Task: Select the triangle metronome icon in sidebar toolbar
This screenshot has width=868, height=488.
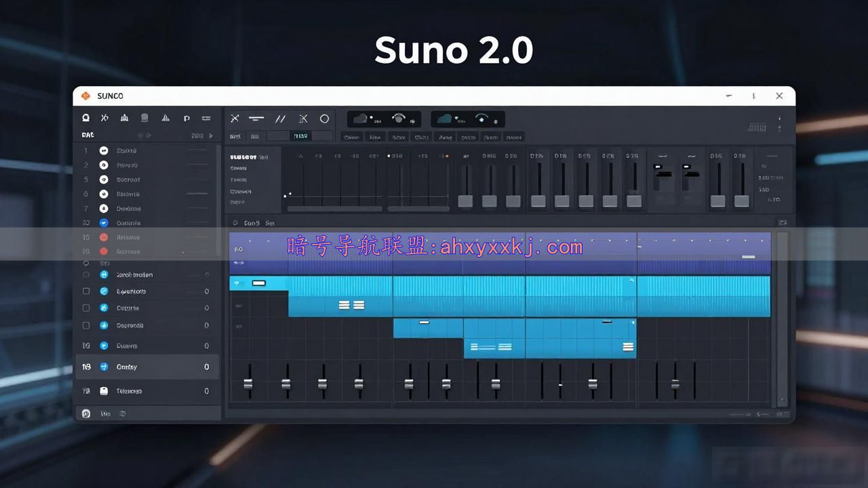Action: (165, 117)
